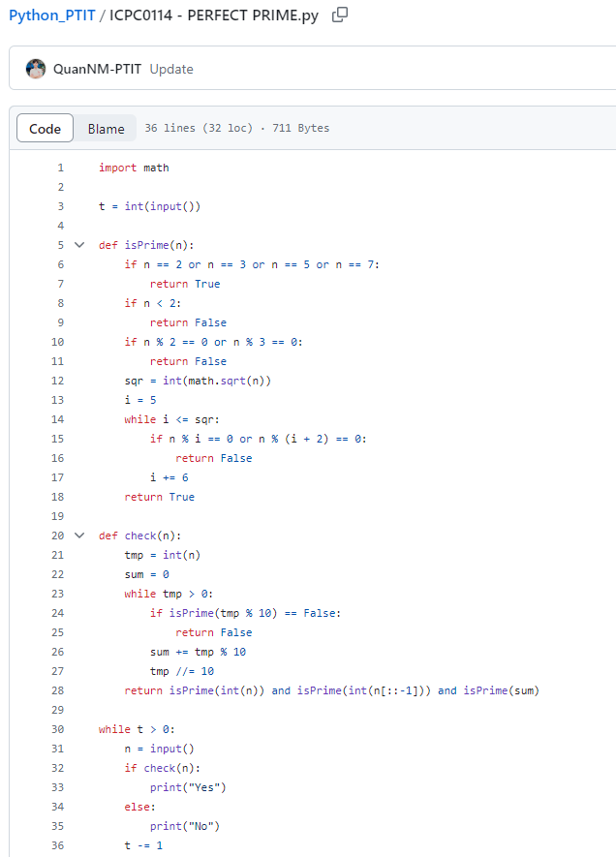Click the "while t > 0:" line

pyautogui.click(x=137, y=729)
